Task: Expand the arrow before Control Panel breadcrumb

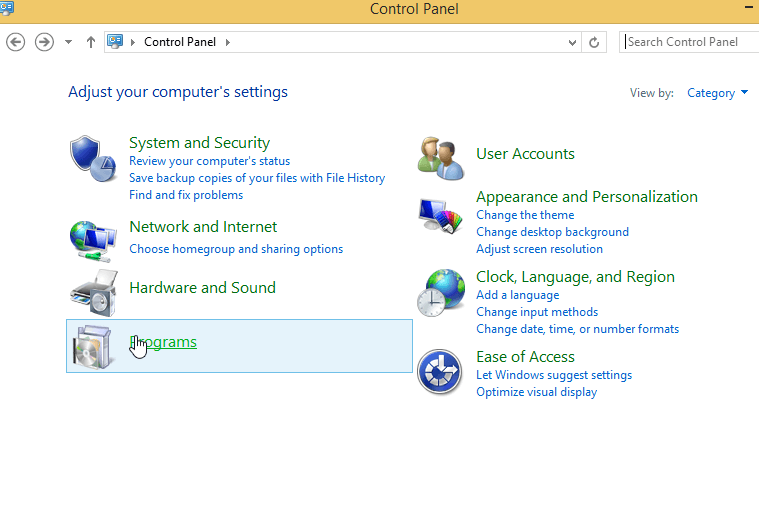Action: click(x=133, y=42)
